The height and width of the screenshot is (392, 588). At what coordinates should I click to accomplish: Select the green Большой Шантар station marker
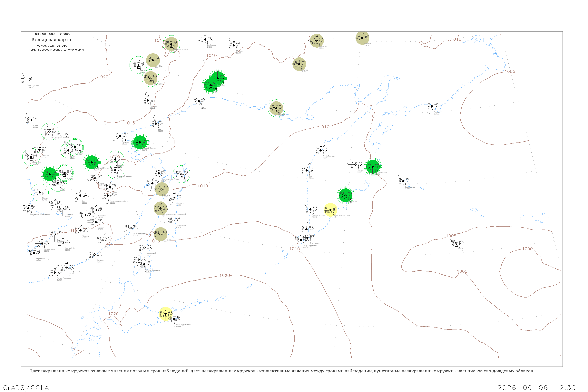140,142
